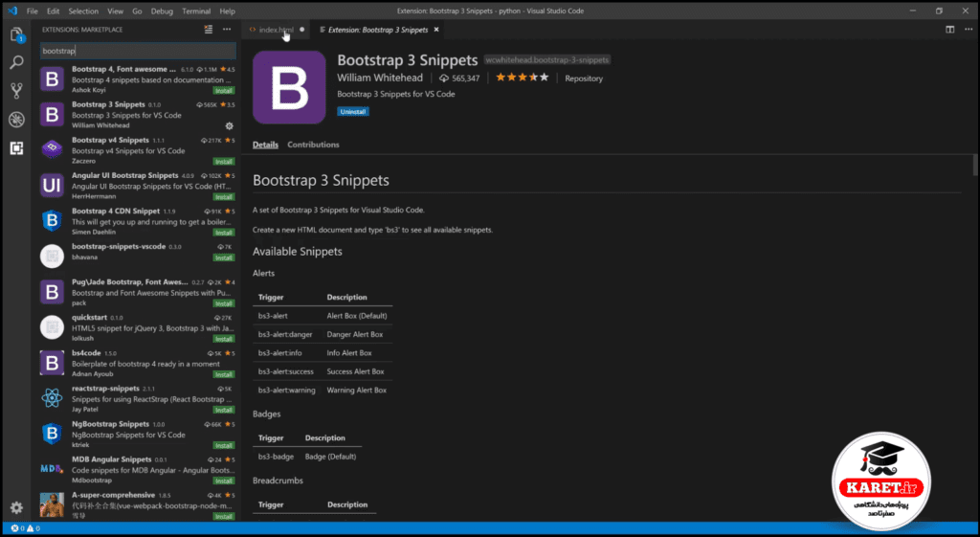The width and height of the screenshot is (980, 537).
Task: Open the Extensions panel more actions menu
Action: (227, 30)
